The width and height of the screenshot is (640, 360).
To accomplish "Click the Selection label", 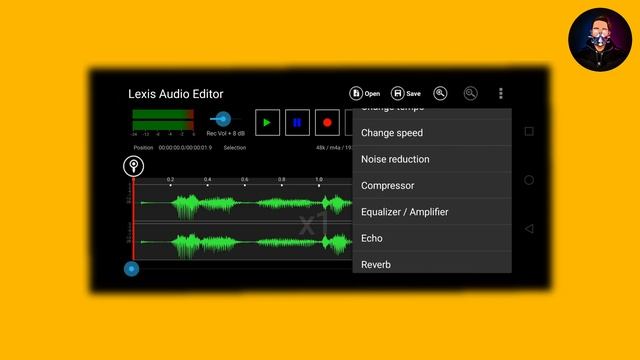I will pyautogui.click(x=235, y=148).
